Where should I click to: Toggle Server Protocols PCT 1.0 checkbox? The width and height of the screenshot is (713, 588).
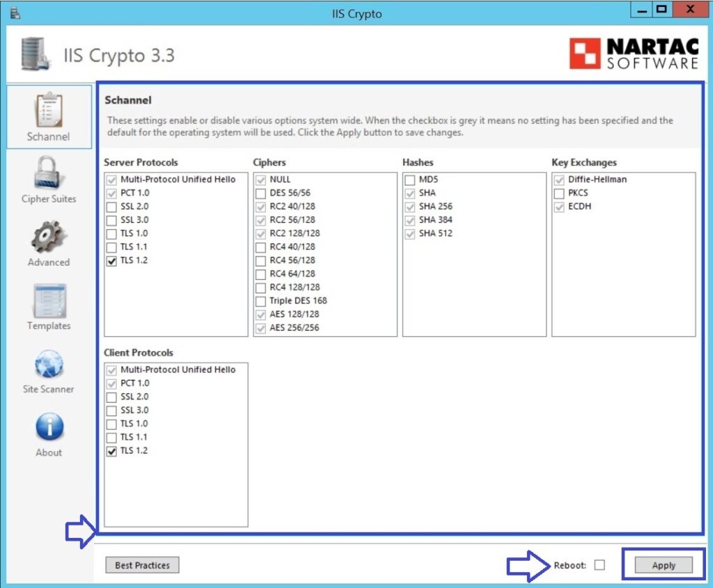(x=111, y=193)
